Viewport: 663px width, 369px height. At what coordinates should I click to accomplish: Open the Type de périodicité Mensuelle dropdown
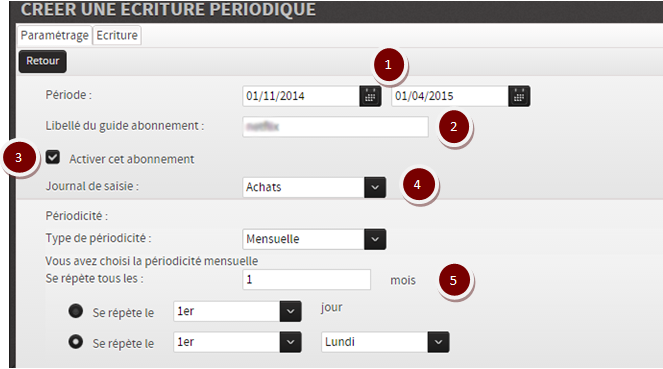coord(375,239)
